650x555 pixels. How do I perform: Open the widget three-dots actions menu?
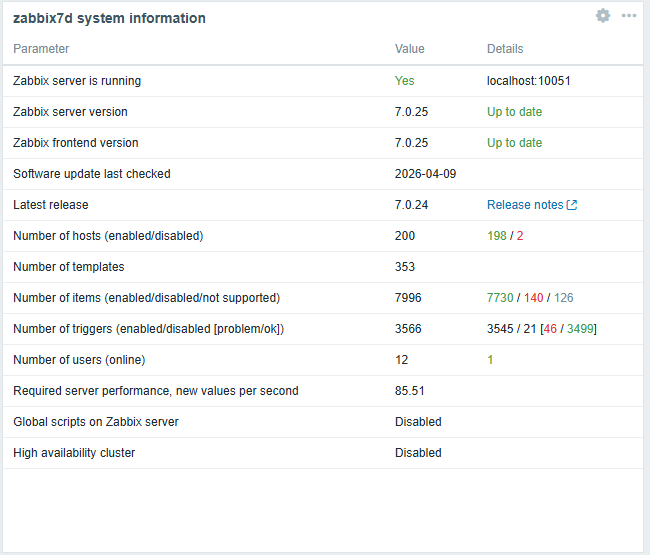point(629,16)
